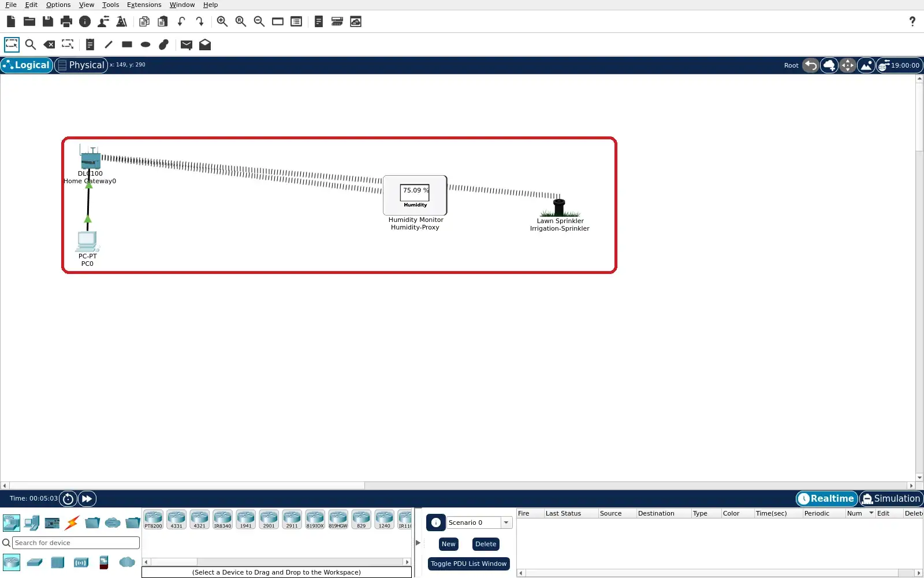The width and height of the screenshot is (924, 578).
Task: Click the Reset power cycle devices icon
Action: (x=68, y=499)
